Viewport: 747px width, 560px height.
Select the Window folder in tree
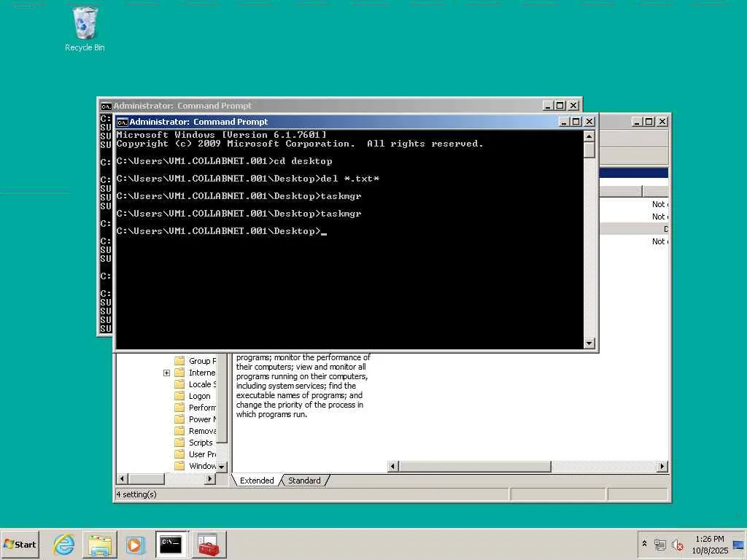pos(196,466)
